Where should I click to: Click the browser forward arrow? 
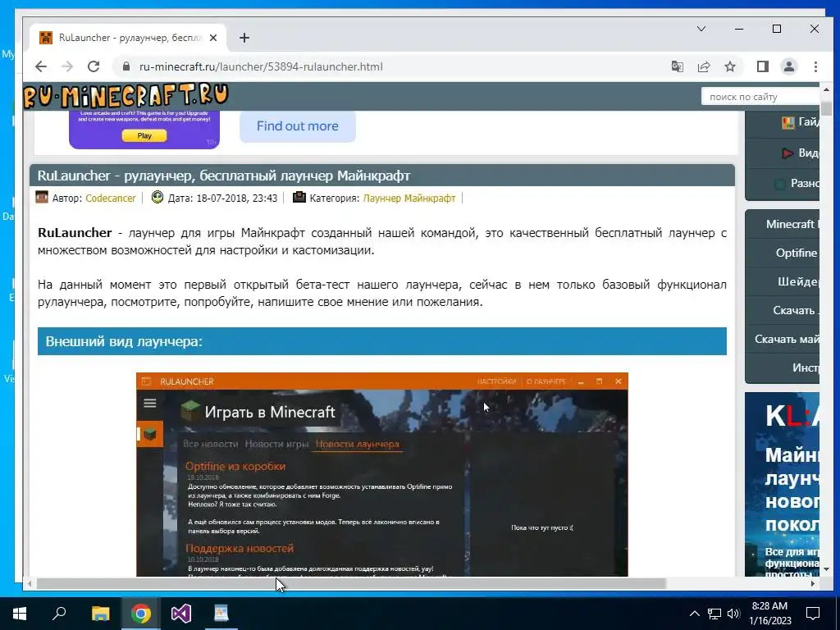point(67,66)
